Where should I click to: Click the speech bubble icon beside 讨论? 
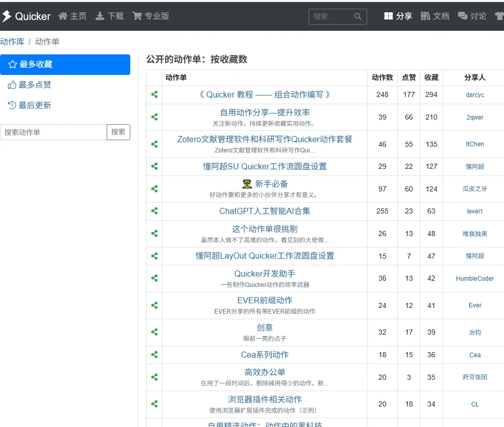pyautogui.click(x=462, y=16)
